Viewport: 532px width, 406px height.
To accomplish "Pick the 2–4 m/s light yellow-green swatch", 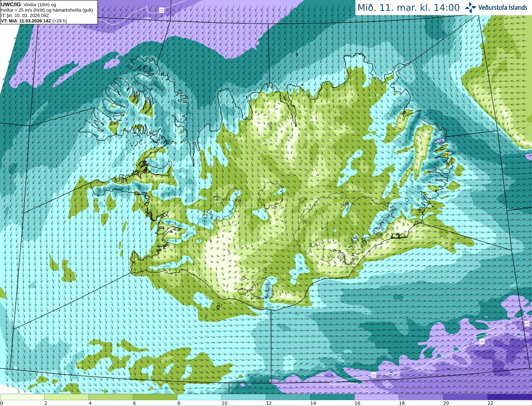I will 66,397.
